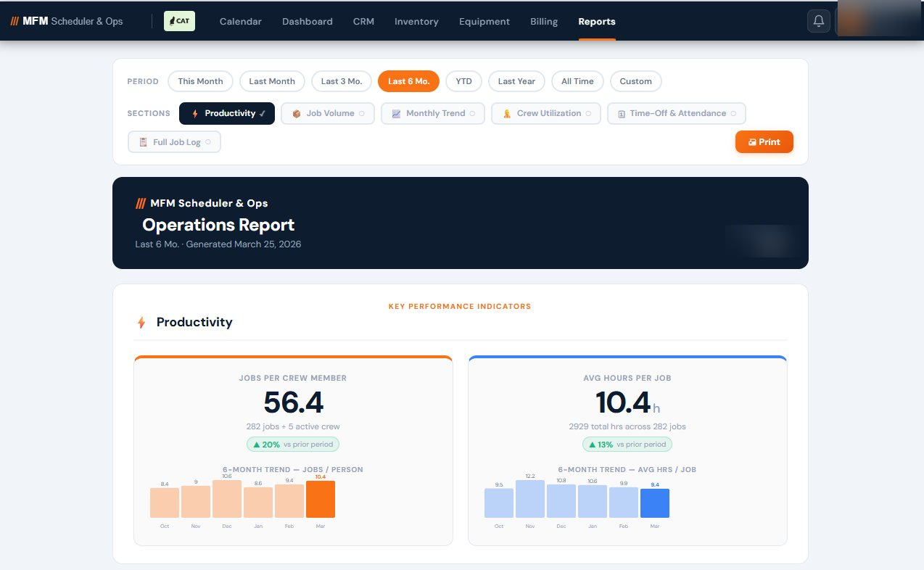Select the Last Year period
The image size is (924, 570).
tap(516, 81)
